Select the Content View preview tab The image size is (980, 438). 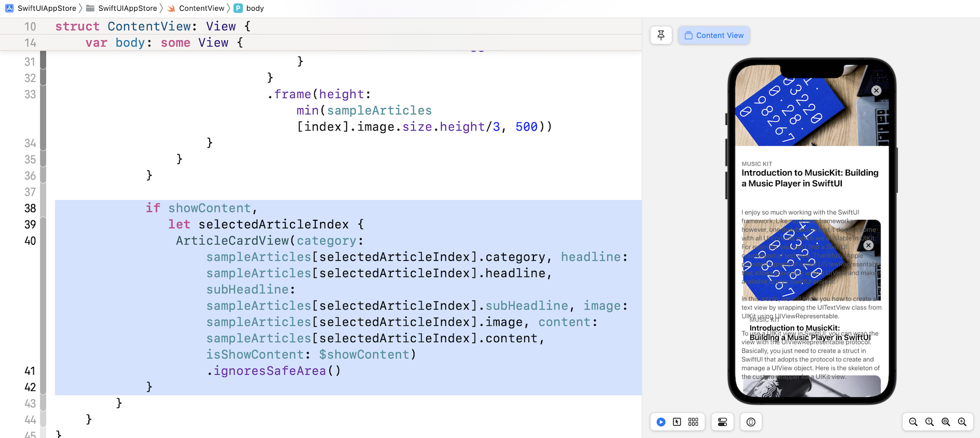[714, 35]
